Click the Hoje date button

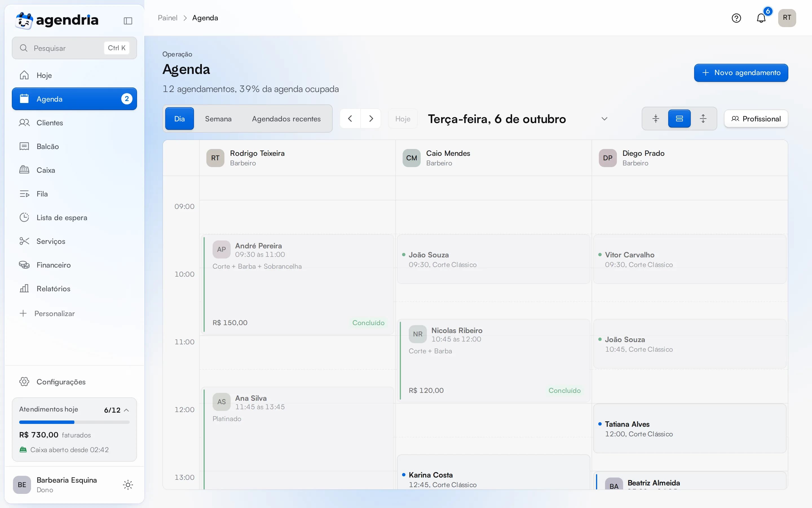click(x=403, y=119)
